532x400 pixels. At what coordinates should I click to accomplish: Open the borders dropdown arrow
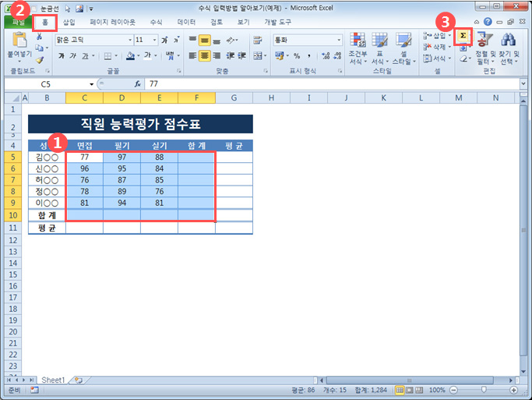116,56
